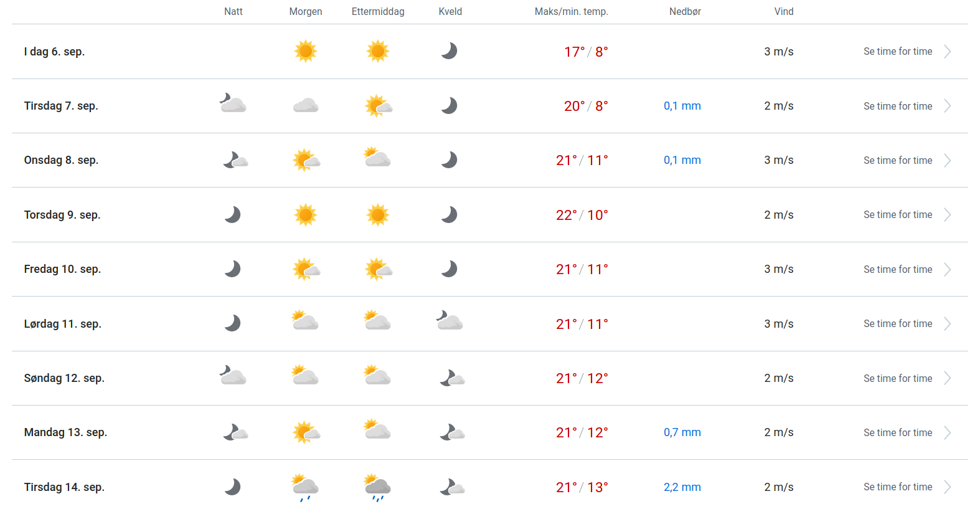Expand chevron for Tirsdag 14. sep. row
The width and height of the screenshot is (980, 514).
947,487
